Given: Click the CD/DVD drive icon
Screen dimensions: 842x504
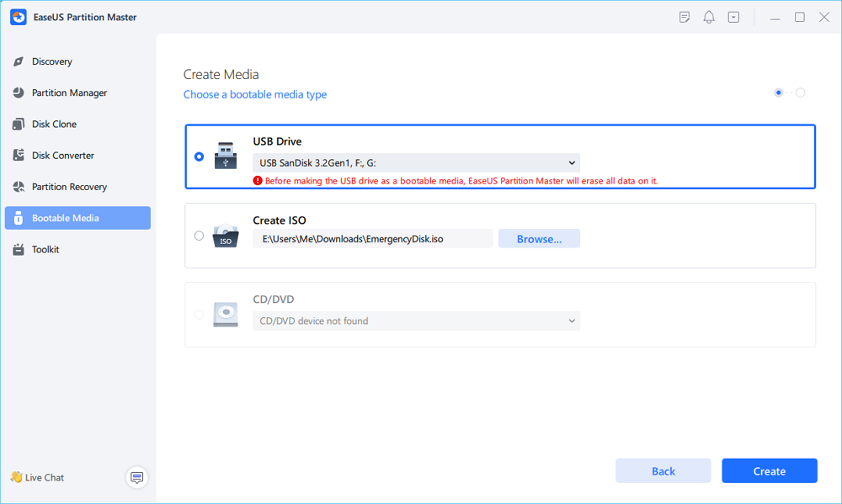Looking at the screenshot, I should [x=226, y=315].
